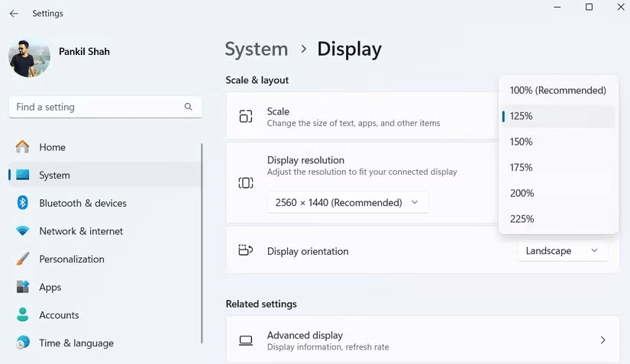Open the Display resolution dropdown
The width and height of the screenshot is (630, 364).
click(347, 203)
